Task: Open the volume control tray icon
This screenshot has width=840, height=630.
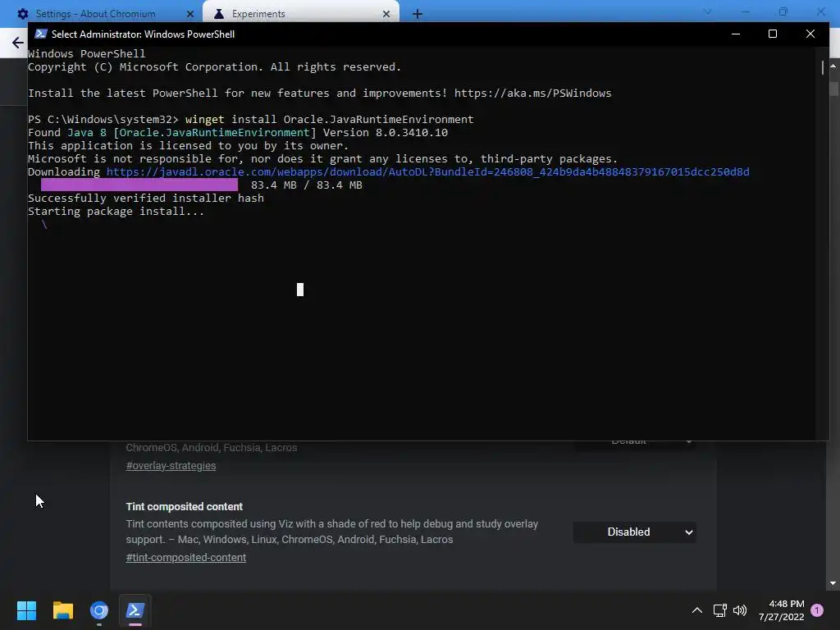Action: pyautogui.click(x=740, y=610)
